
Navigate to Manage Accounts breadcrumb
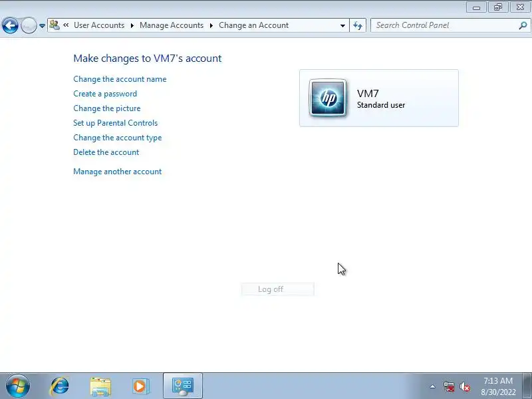(x=172, y=25)
